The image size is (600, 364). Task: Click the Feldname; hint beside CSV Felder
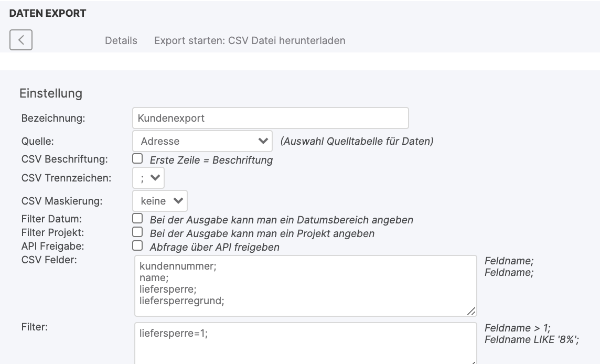[509, 261]
